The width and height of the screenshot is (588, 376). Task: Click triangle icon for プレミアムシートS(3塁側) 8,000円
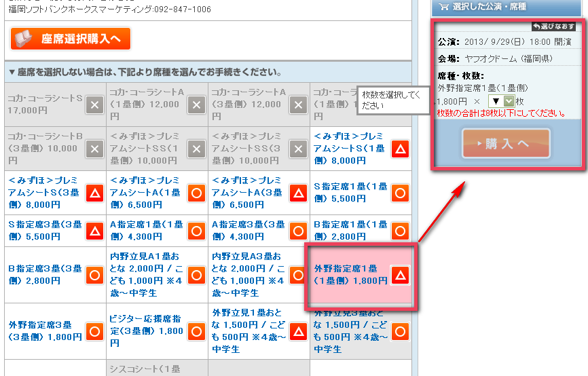(94, 193)
